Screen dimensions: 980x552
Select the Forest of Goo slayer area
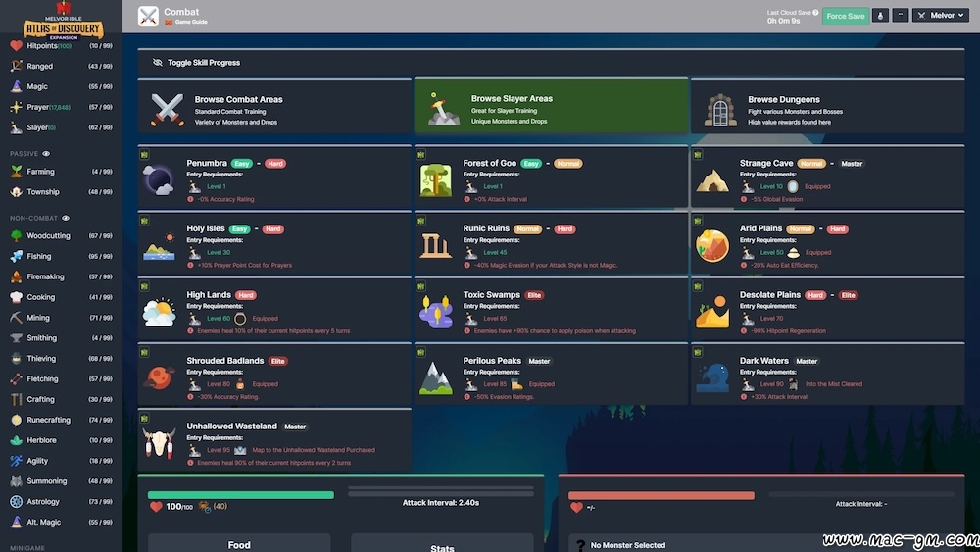pos(551,176)
